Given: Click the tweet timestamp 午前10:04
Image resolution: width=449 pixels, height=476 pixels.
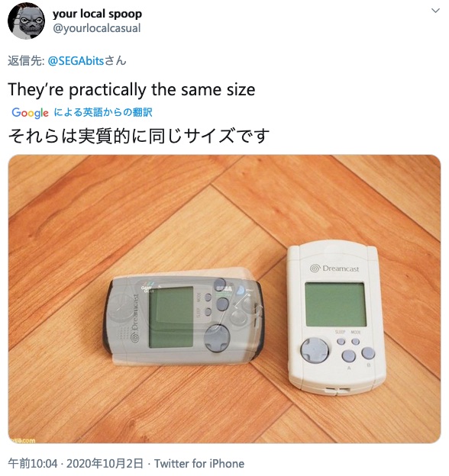Looking at the screenshot, I should pos(33,464).
